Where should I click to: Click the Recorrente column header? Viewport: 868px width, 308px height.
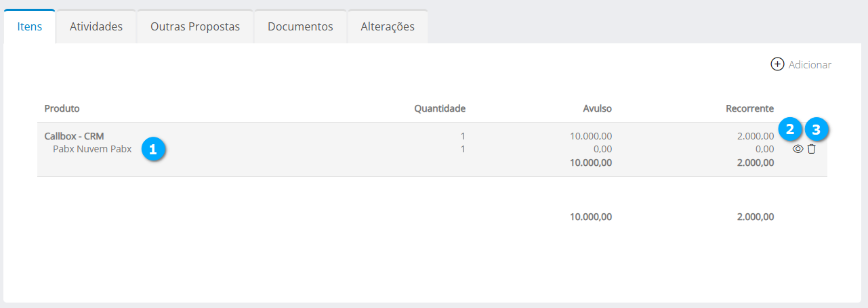[749, 108]
